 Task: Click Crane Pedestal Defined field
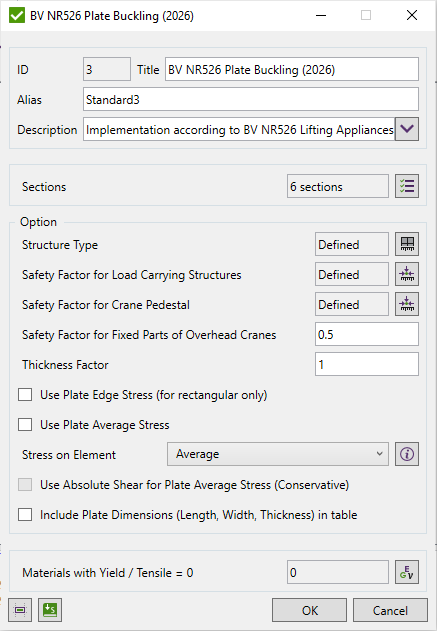[x=352, y=304]
